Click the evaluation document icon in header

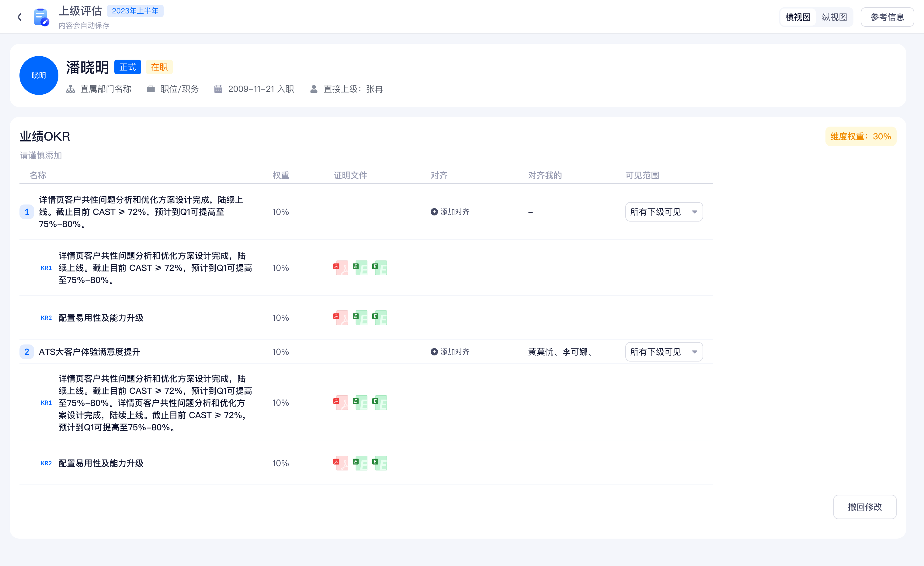click(x=41, y=17)
